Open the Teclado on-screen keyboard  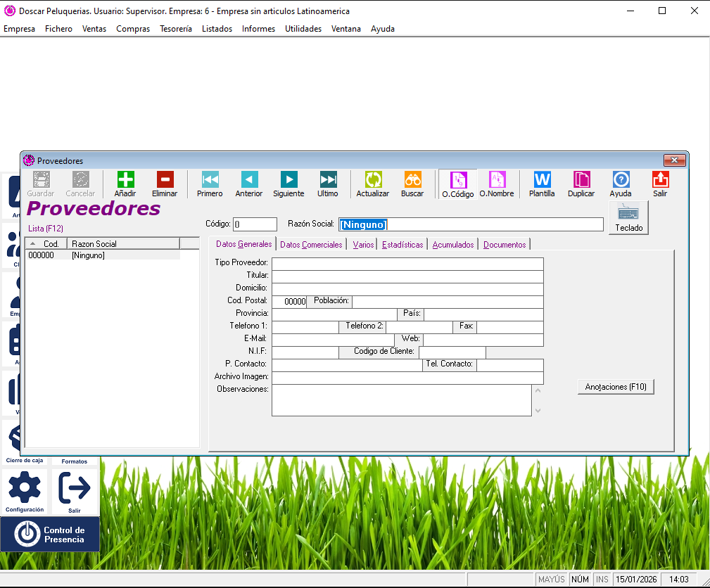[x=628, y=217]
